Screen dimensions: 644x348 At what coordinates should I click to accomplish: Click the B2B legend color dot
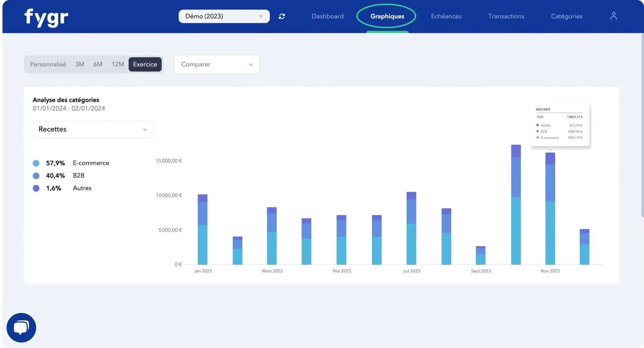point(36,176)
